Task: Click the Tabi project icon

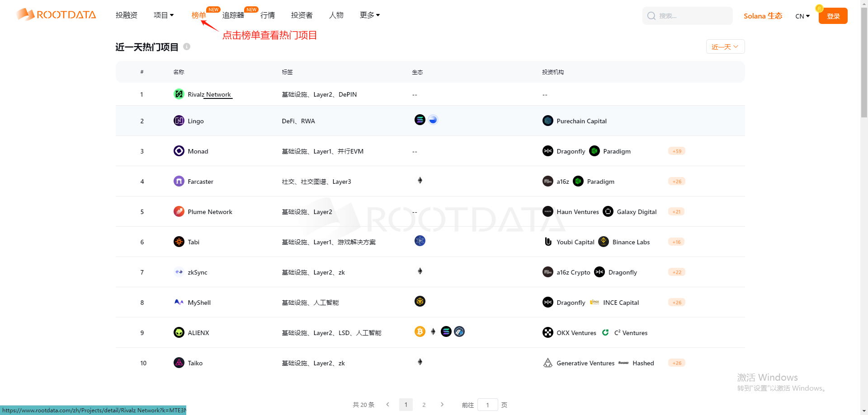Action: click(179, 242)
